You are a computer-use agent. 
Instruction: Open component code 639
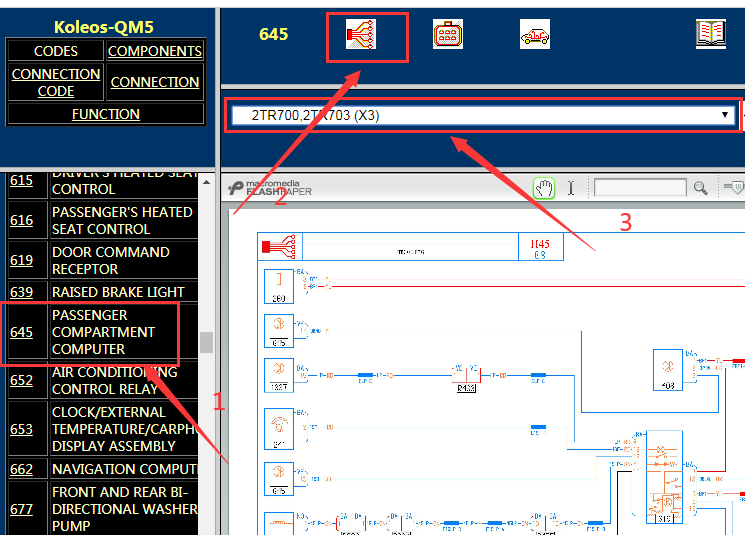tap(21, 292)
